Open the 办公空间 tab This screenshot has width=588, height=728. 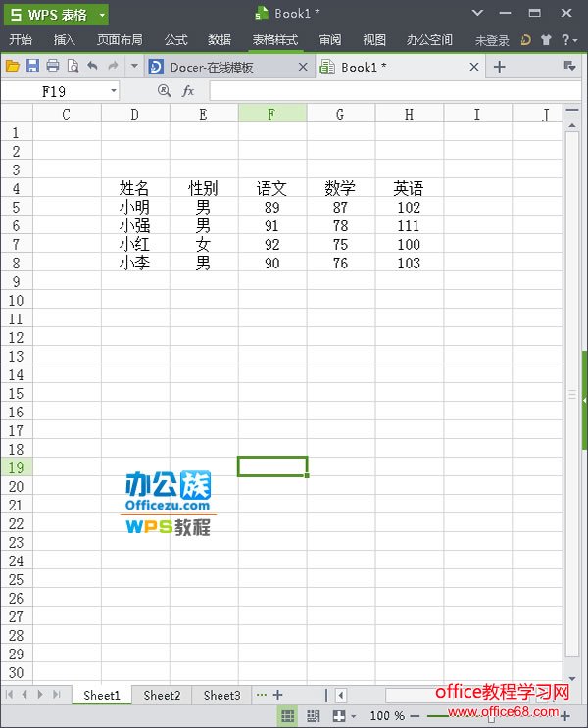click(x=429, y=40)
